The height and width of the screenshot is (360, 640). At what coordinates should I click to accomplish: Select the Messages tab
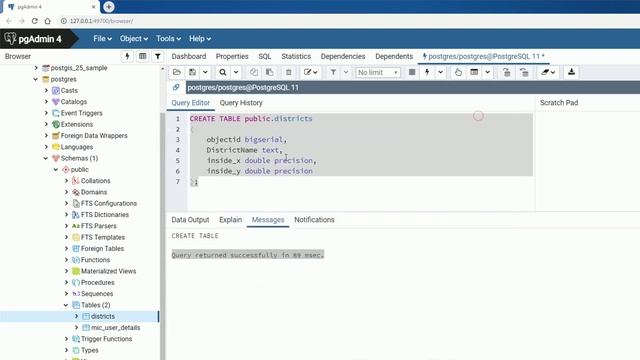click(x=268, y=220)
